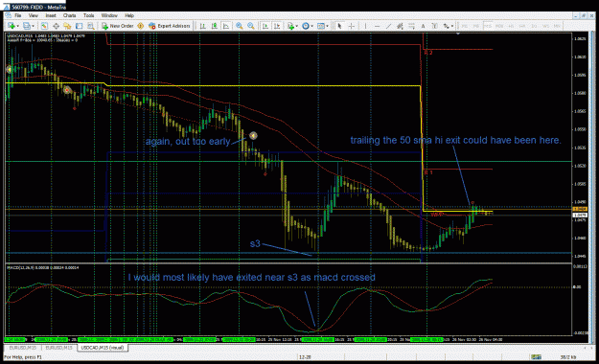This screenshot has height=364, width=599.
Task: Show the Market Watch window
Action: tap(44, 26)
